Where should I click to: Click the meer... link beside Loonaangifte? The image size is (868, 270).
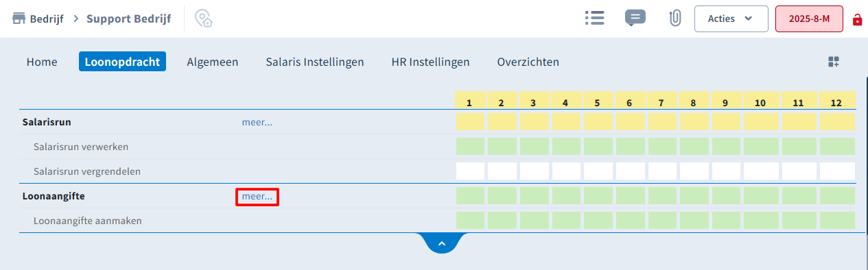point(257,197)
